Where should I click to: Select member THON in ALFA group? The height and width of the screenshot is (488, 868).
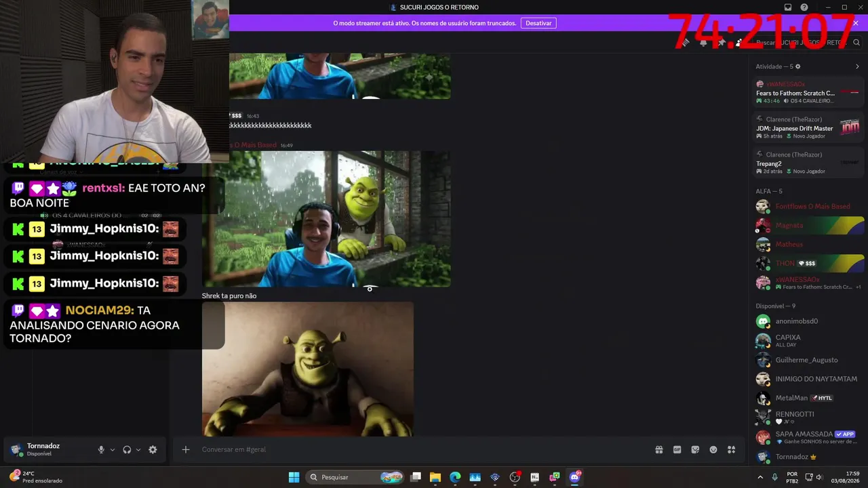(x=810, y=263)
